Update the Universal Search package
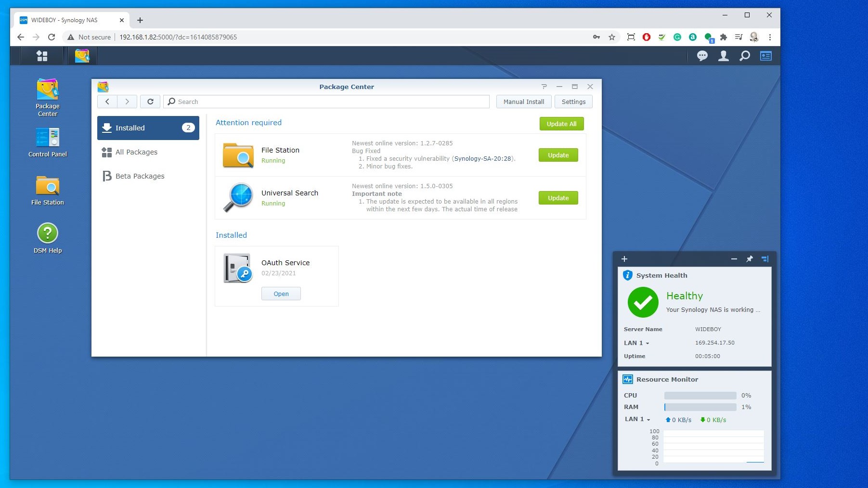868x488 pixels. coord(558,198)
